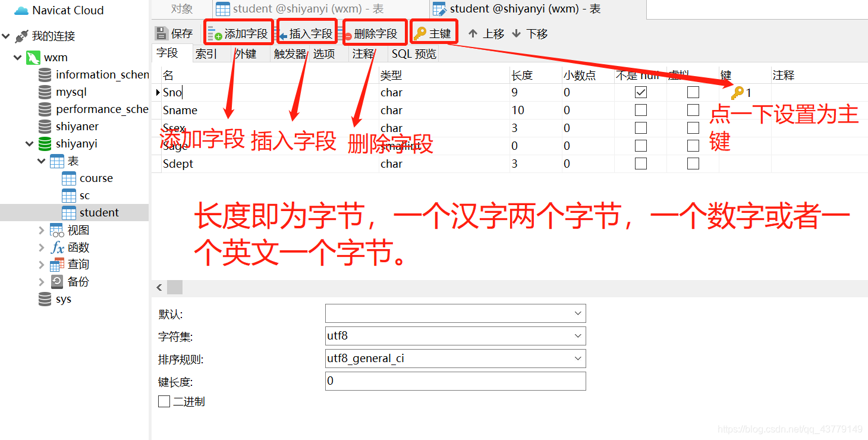Select the 添加字段 (Add Field) toolbar icon
Image resolution: width=868 pixels, height=440 pixels.
point(238,33)
